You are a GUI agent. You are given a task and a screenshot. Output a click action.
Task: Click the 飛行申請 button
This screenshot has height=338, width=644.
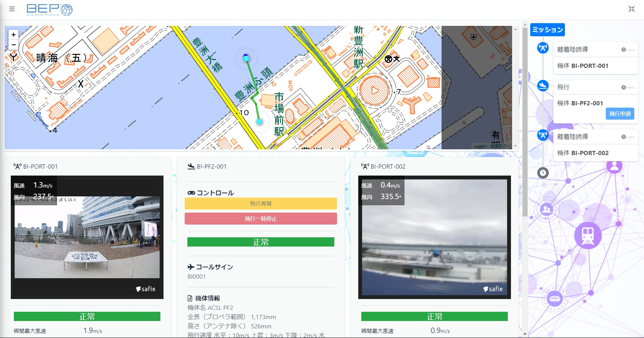pyautogui.click(x=620, y=114)
